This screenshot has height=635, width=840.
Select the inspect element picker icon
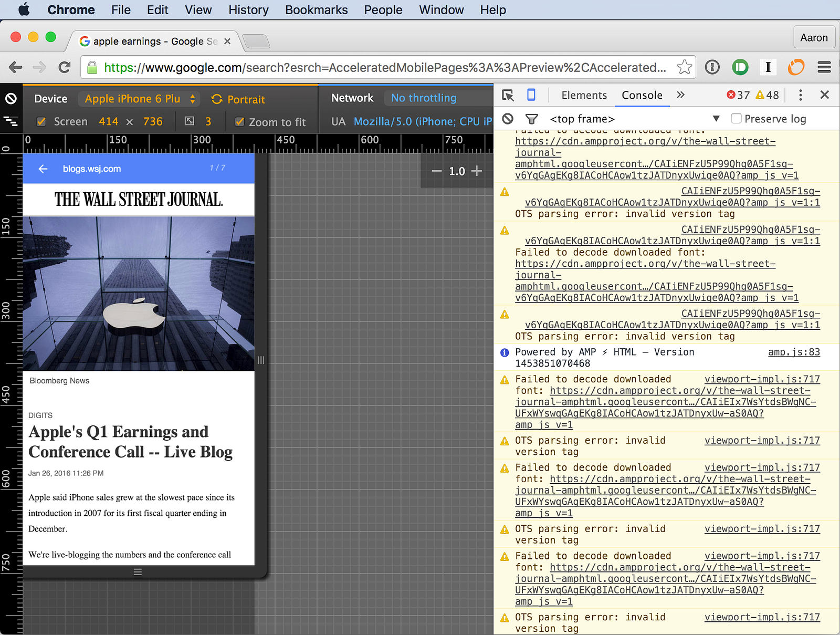click(508, 95)
